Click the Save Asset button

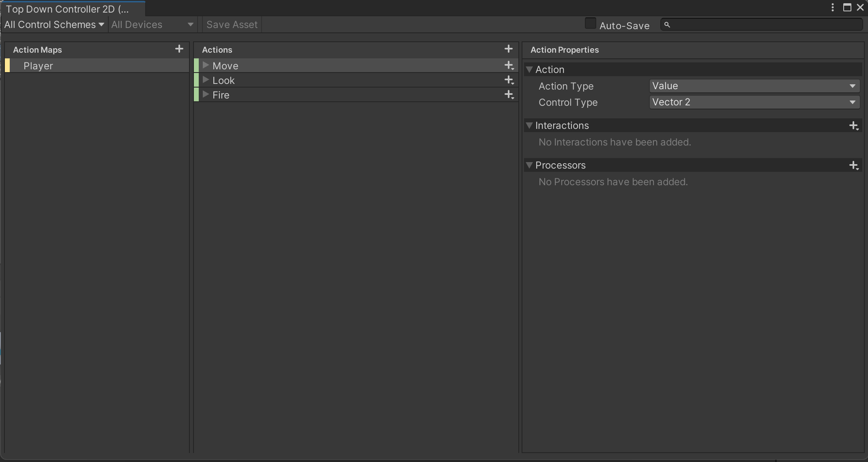[232, 25]
